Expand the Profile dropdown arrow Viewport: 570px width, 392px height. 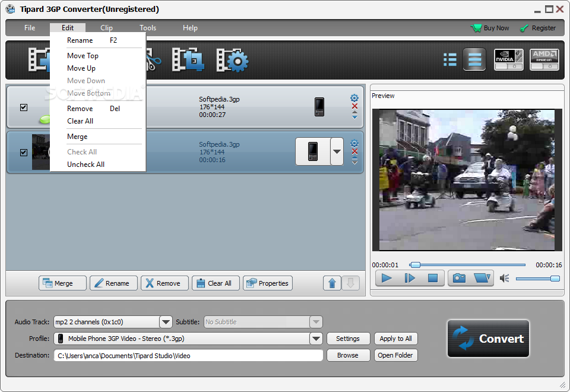316,339
